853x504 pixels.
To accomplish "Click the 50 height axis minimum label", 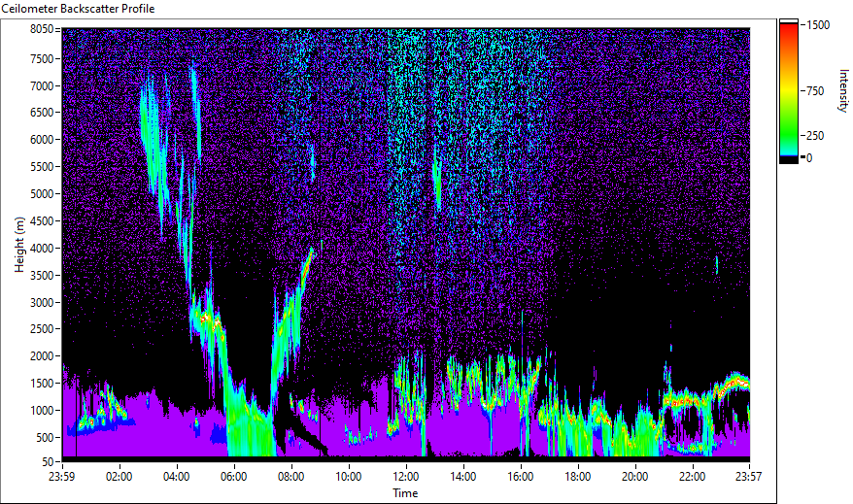I will point(48,462).
